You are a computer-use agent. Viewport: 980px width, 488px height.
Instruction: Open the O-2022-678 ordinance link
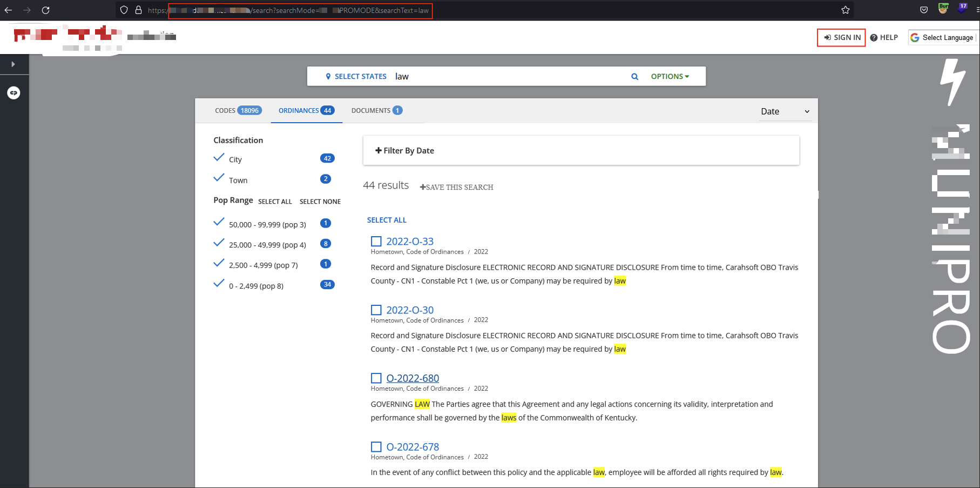pyautogui.click(x=413, y=447)
